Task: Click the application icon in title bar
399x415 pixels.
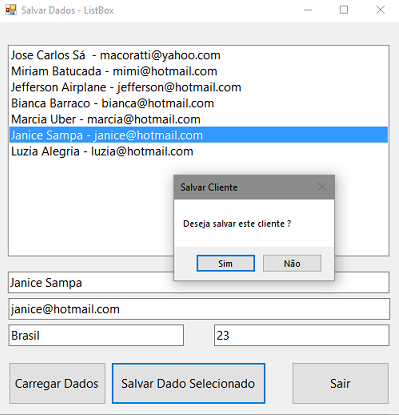Action: pos(11,10)
